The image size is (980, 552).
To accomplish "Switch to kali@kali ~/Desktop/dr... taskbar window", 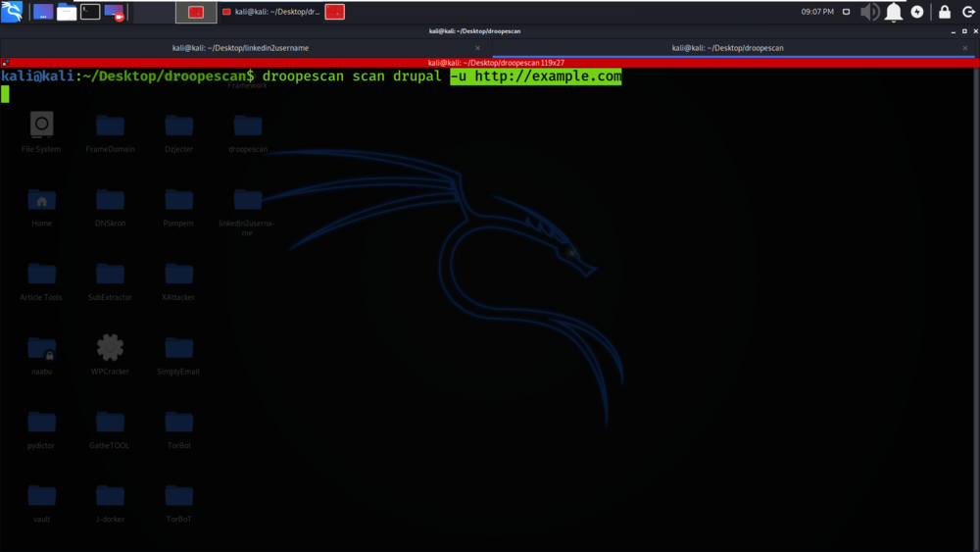I will coord(271,12).
